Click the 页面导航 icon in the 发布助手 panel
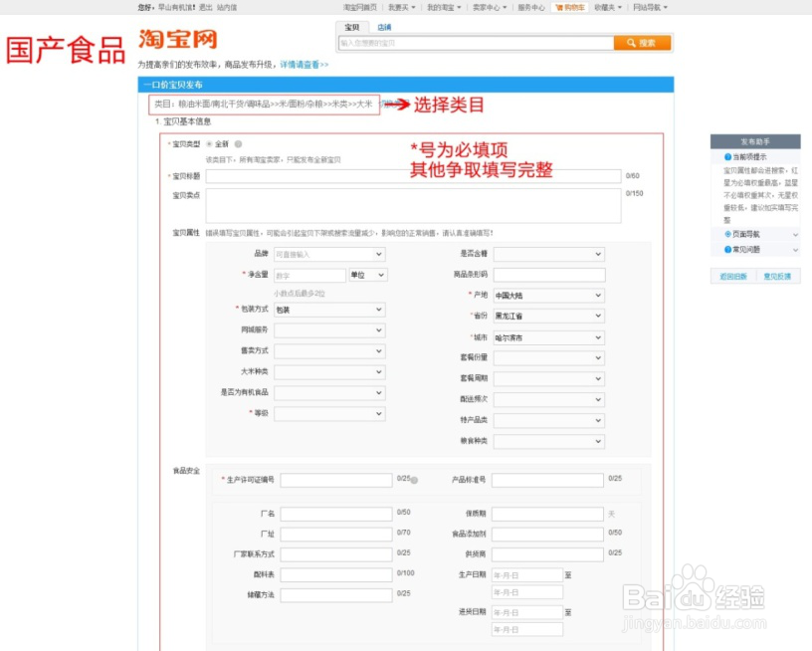 tap(726, 234)
